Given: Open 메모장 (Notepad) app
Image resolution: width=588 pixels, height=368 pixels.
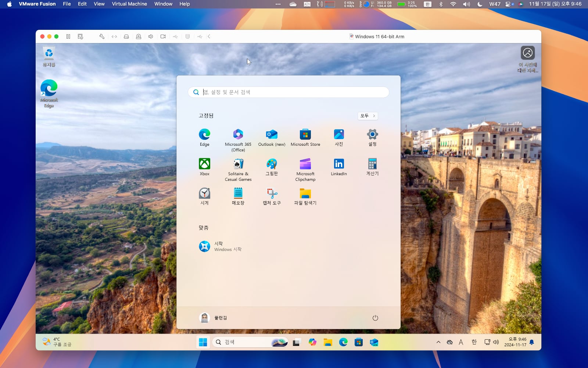Looking at the screenshot, I should (238, 196).
